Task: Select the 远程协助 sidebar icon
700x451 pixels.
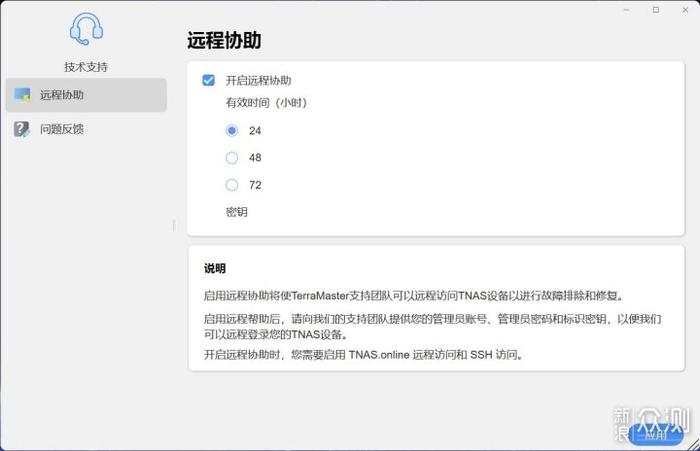Action: pos(22,95)
